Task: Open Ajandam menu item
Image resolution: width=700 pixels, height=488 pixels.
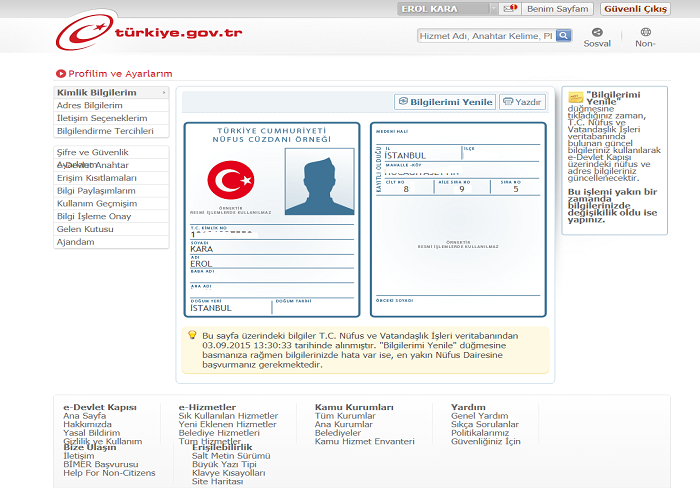Action: (x=111, y=242)
